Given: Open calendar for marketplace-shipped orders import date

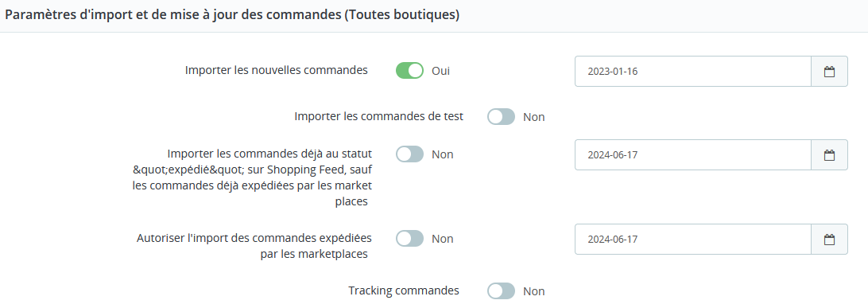Looking at the screenshot, I should [829, 240].
